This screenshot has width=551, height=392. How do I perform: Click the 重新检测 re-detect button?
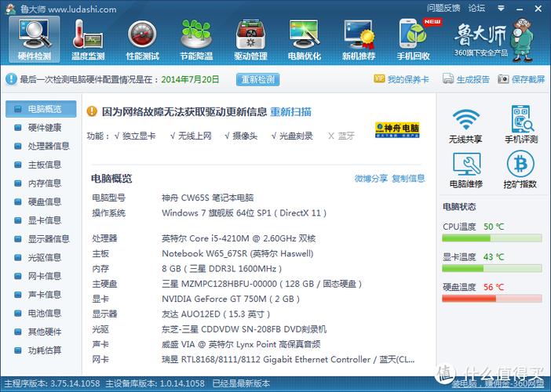tap(258, 79)
